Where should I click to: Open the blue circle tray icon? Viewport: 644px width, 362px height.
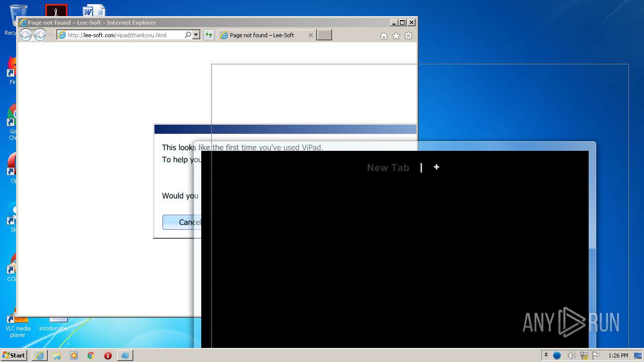click(x=557, y=355)
